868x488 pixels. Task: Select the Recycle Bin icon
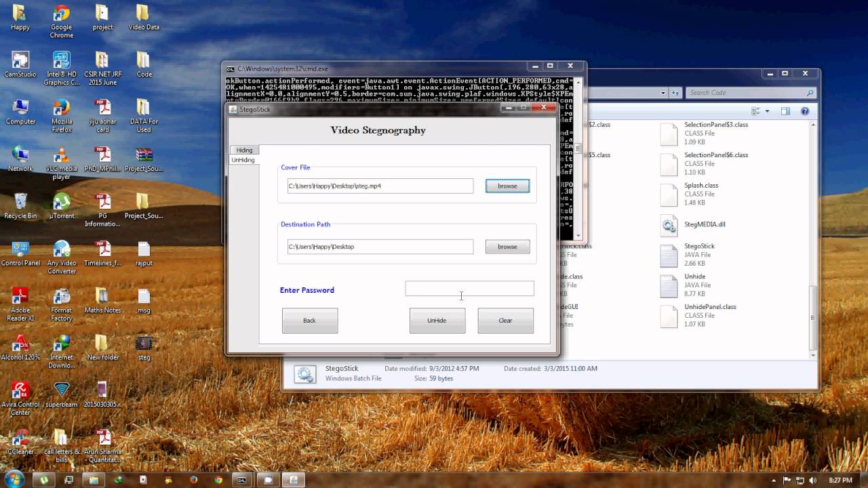(x=20, y=206)
